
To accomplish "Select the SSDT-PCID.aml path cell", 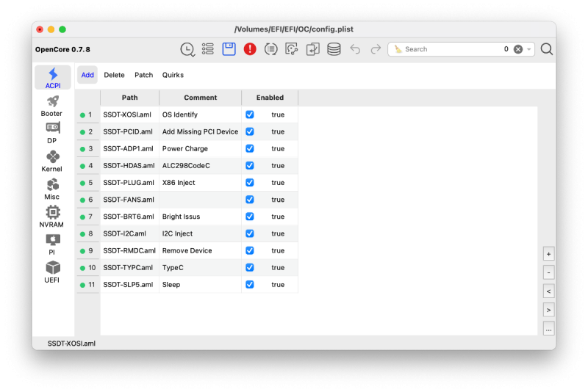I will (130, 131).
